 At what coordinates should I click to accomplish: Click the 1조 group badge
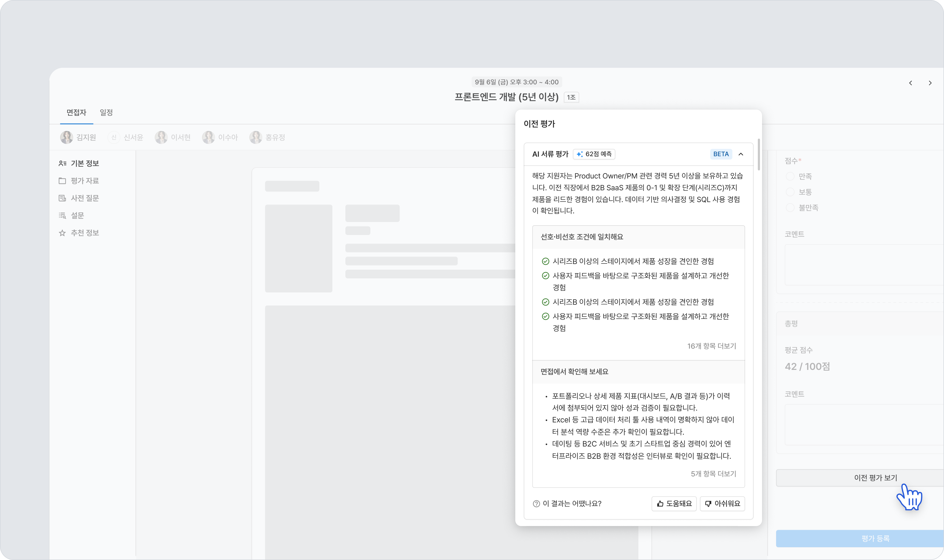tap(571, 97)
